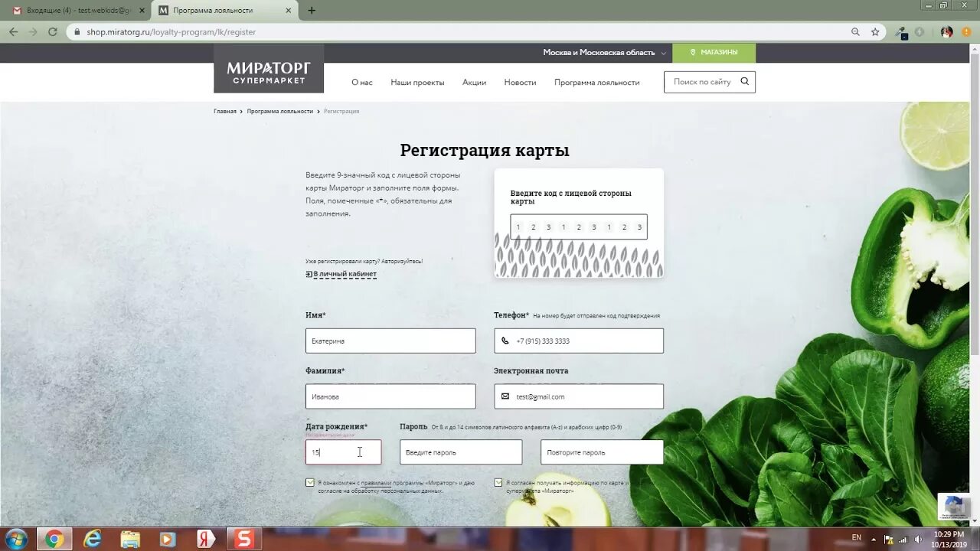Show hidden tray icons arrow
Image resolution: width=980 pixels, height=551 pixels.
tap(874, 540)
